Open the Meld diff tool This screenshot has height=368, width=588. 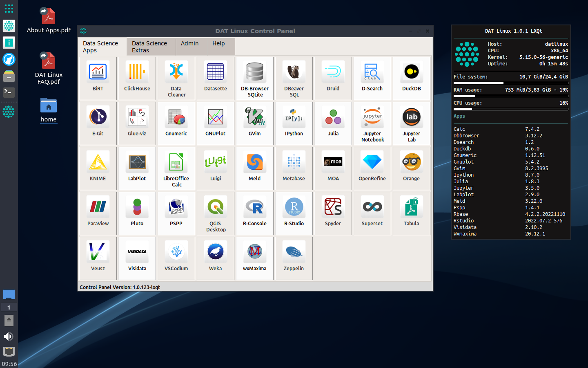pyautogui.click(x=255, y=168)
